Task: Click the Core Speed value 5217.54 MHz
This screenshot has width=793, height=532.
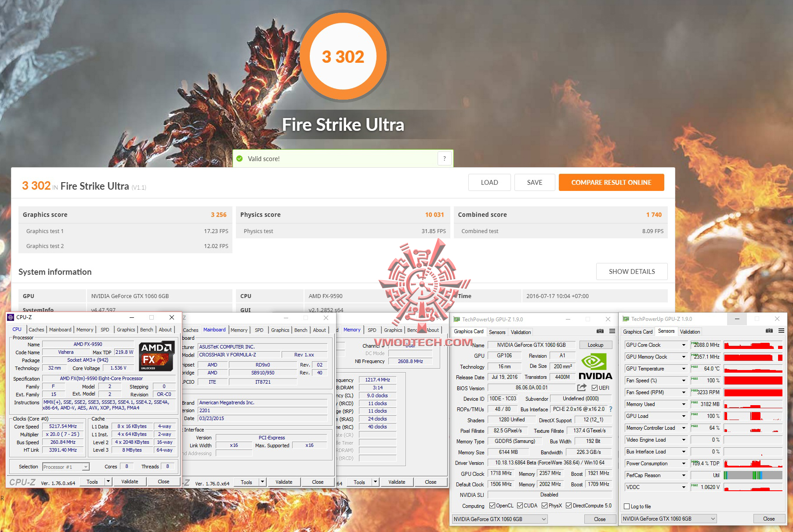Action: (x=63, y=427)
